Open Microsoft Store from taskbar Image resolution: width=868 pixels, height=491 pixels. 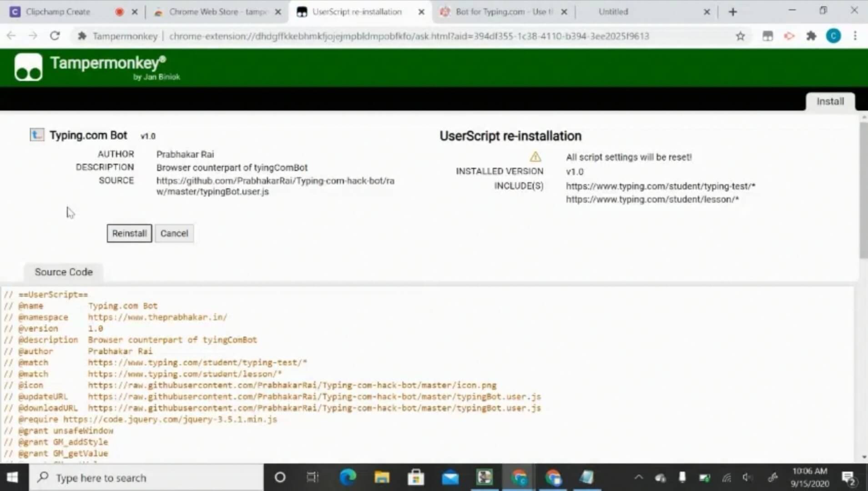click(416, 477)
